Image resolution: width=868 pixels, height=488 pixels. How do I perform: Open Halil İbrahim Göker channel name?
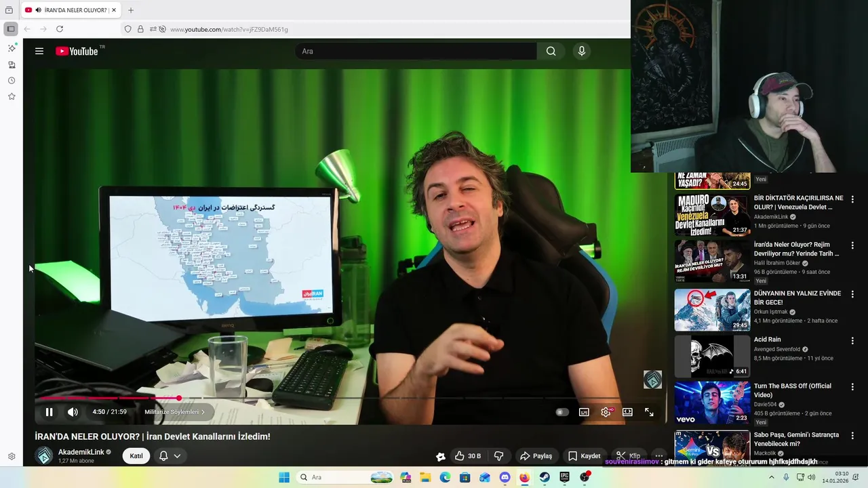click(x=777, y=263)
